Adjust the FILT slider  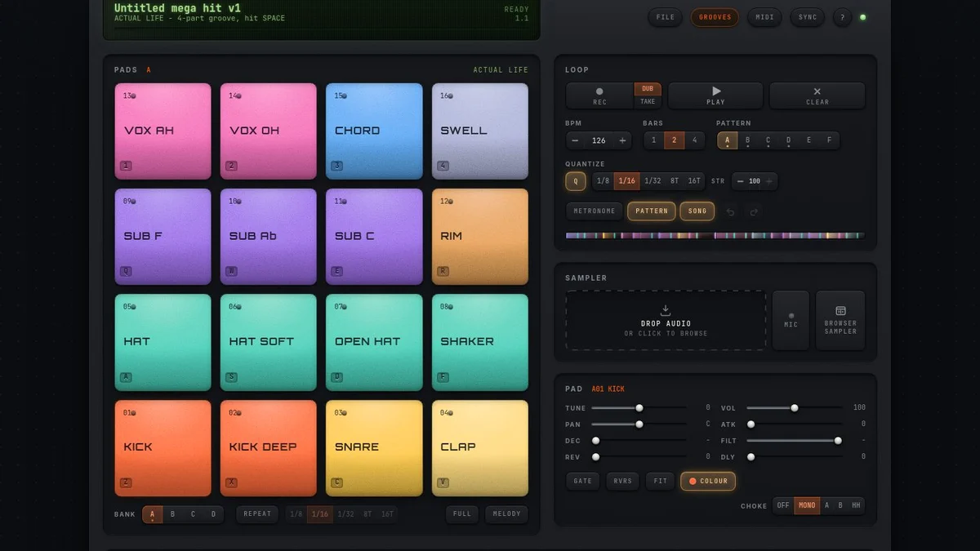(794, 440)
